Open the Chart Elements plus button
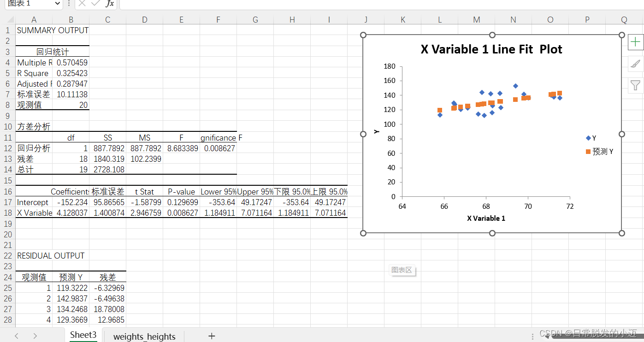The image size is (644, 342). (636, 42)
